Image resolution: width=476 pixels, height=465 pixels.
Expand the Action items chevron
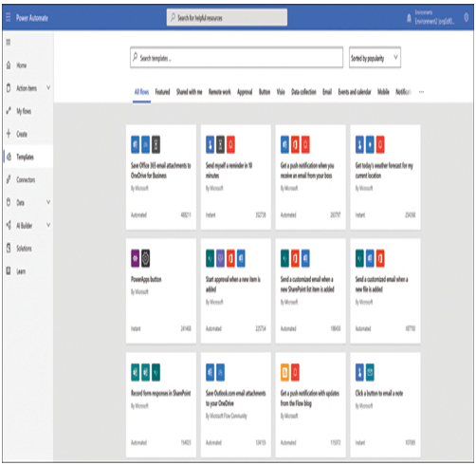(48, 87)
